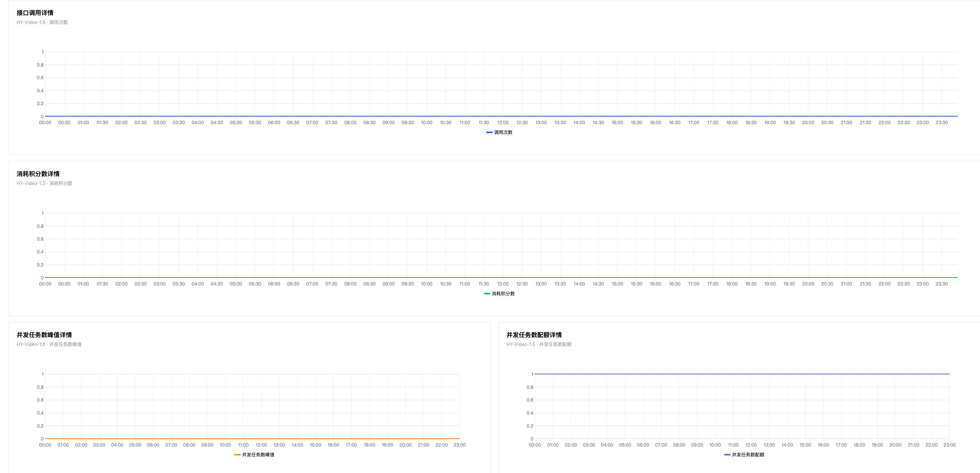Click the 0.2 y-axis label in 并发任务数峰值 chart
The image size is (980, 473).
[x=40, y=426]
